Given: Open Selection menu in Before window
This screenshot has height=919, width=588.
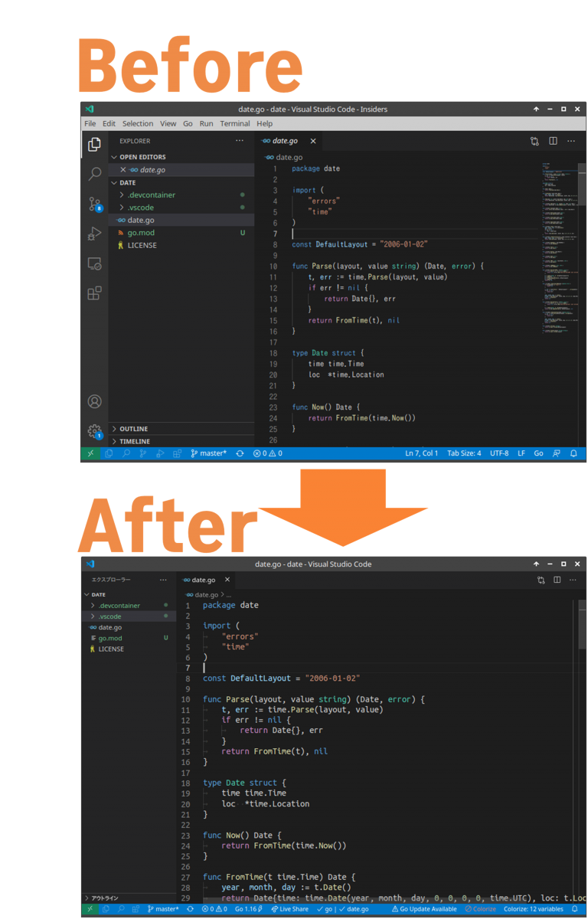Looking at the screenshot, I should point(138,123).
